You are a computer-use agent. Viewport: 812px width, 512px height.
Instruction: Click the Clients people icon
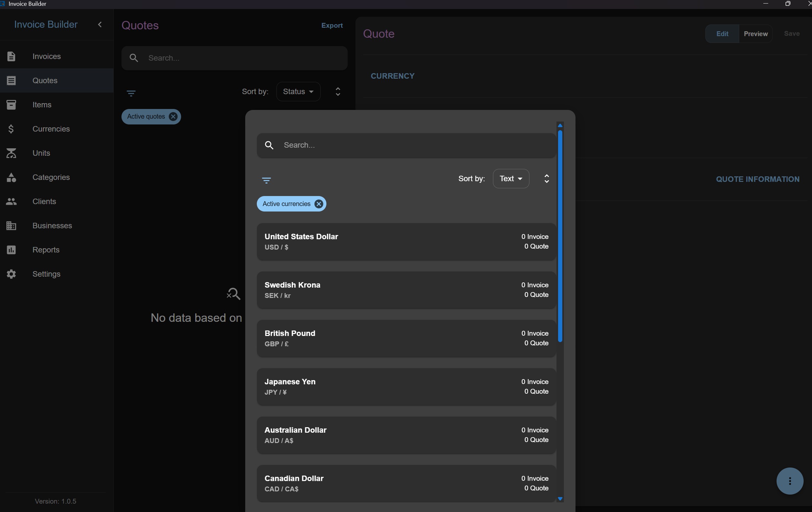tap(11, 202)
